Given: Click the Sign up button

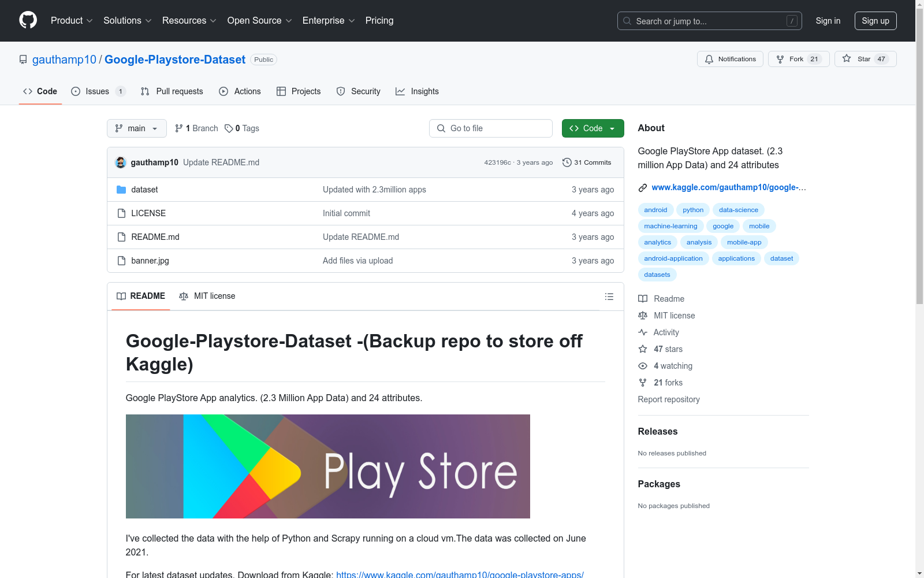Looking at the screenshot, I should 875,21.
